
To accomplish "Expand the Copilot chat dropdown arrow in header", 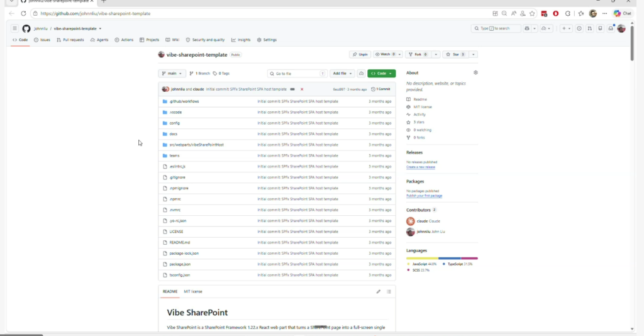I will pos(535,28).
